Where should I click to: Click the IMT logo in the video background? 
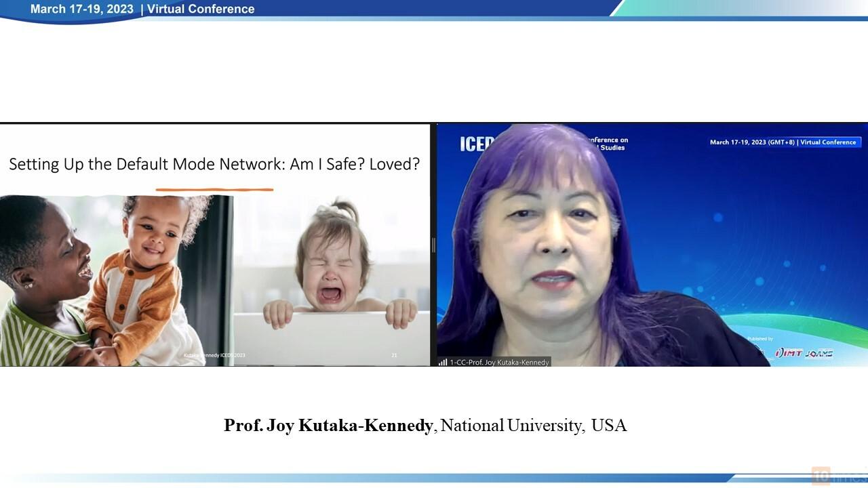(x=789, y=353)
